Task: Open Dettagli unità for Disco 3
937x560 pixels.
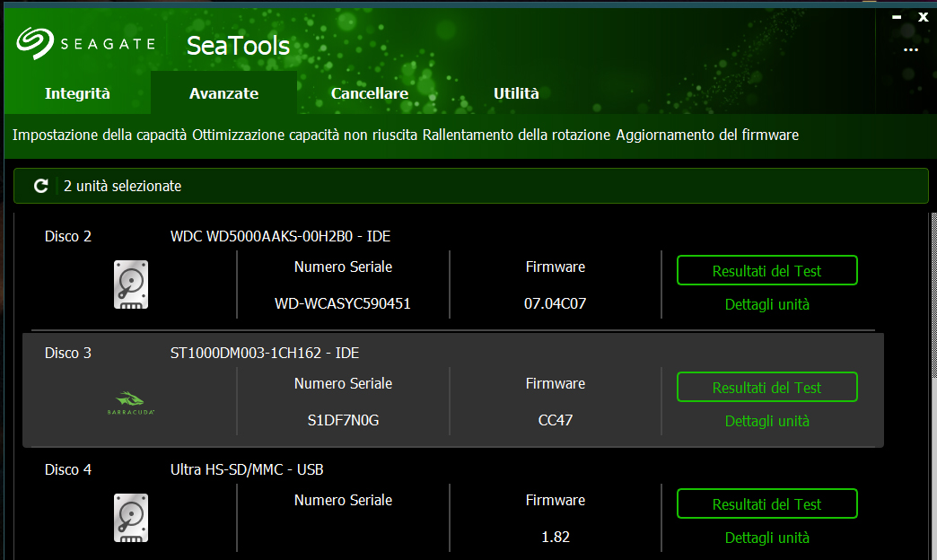Action: pyautogui.click(x=766, y=421)
